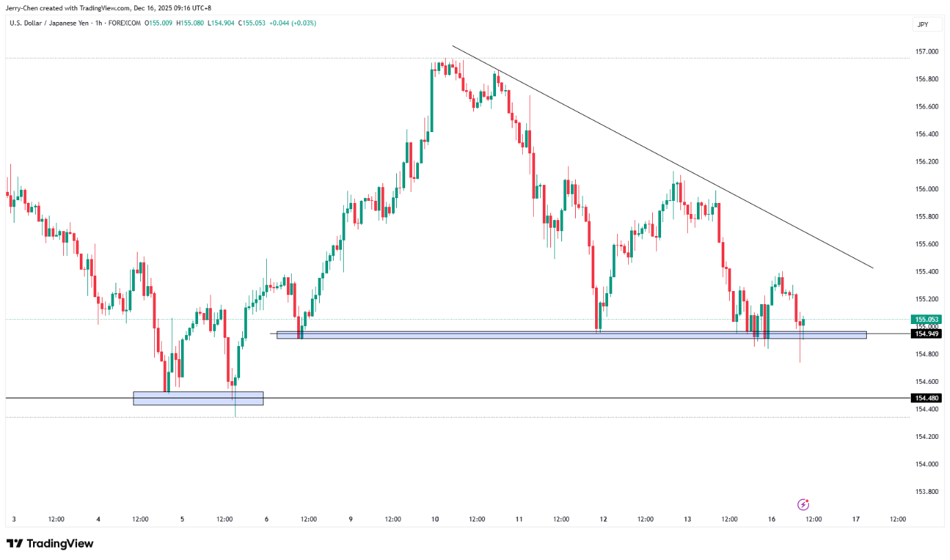Select the lower blue support rectangle near 154.480

(198, 398)
